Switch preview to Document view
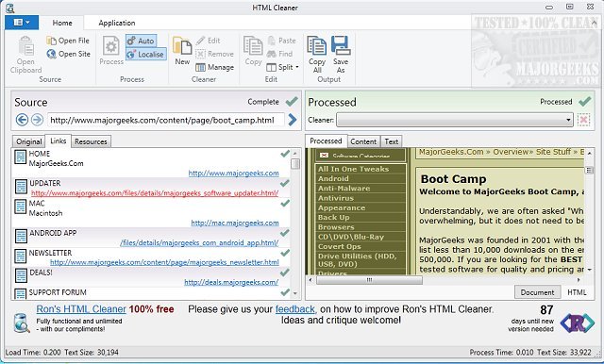This screenshot has height=364, width=604. pyautogui.click(x=537, y=292)
